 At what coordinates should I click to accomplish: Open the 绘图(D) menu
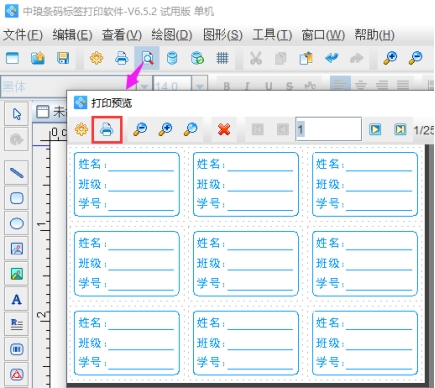172,35
